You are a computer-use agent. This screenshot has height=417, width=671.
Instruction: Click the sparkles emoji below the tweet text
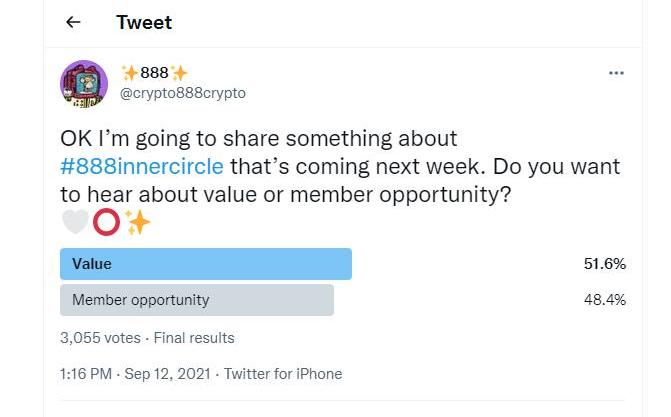pos(137,222)
